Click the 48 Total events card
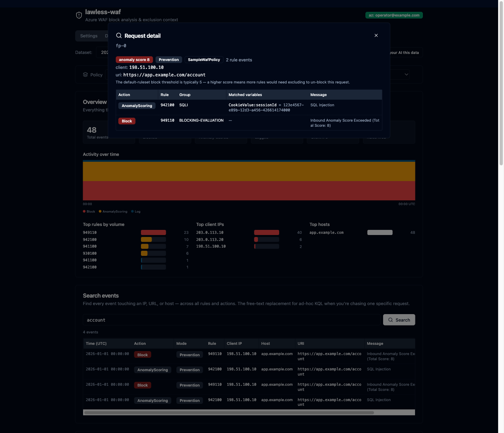The width and height of the screenshot is (504, 433). [109, 132]
